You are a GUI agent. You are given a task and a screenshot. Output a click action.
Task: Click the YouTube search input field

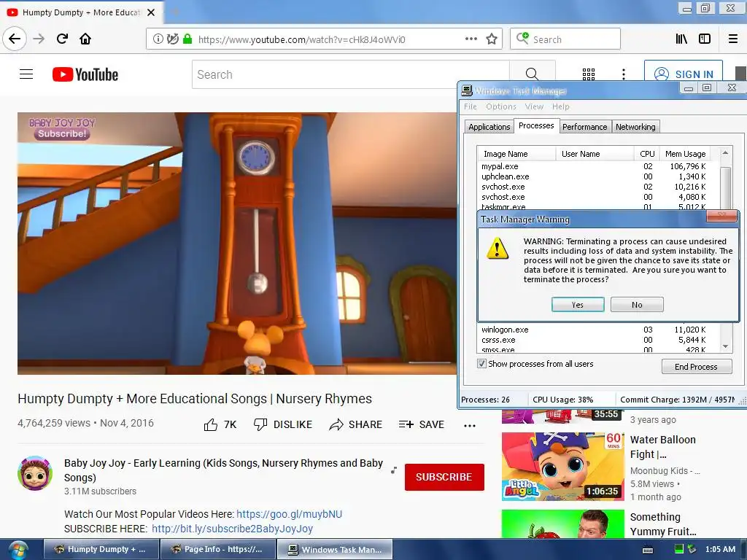tap(351, 74)
